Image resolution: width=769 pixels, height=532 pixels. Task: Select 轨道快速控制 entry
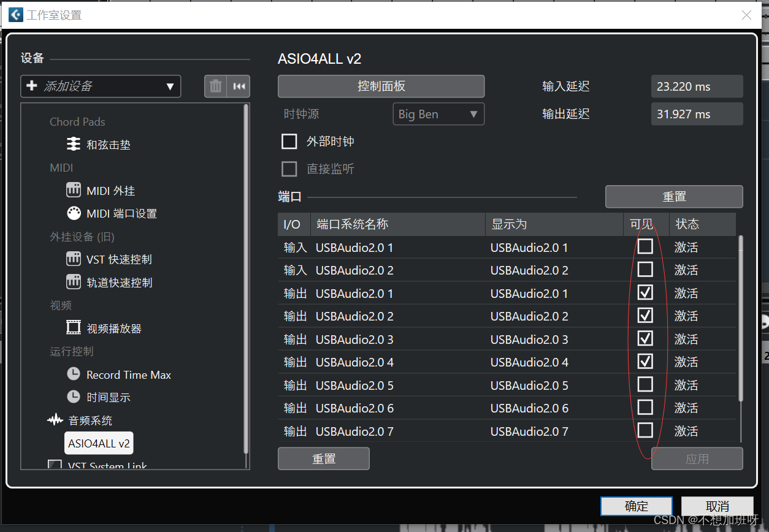point(120,283)
